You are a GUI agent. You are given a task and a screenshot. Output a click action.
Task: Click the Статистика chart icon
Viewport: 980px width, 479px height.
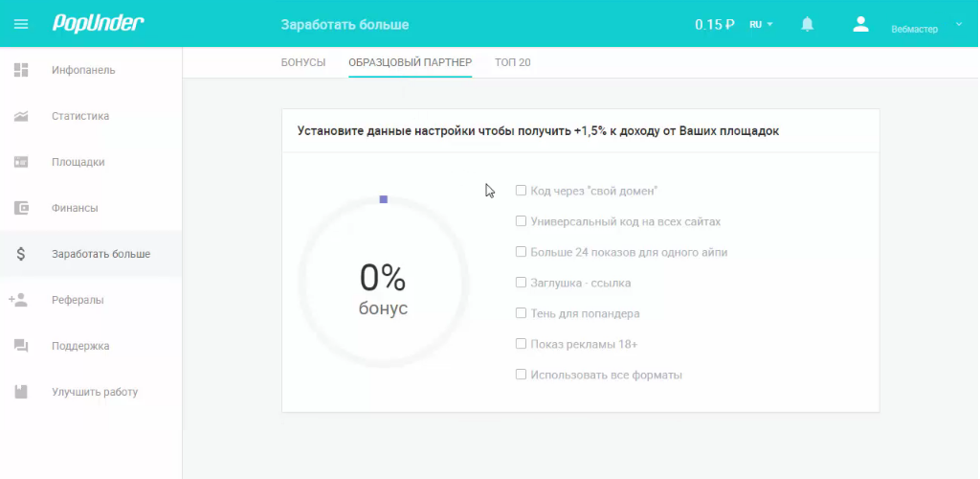(21, 116)
